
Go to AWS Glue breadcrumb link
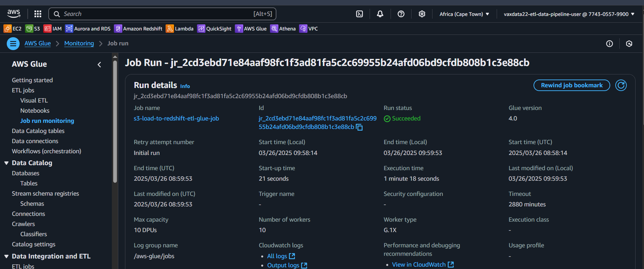[x=38, y=43]
